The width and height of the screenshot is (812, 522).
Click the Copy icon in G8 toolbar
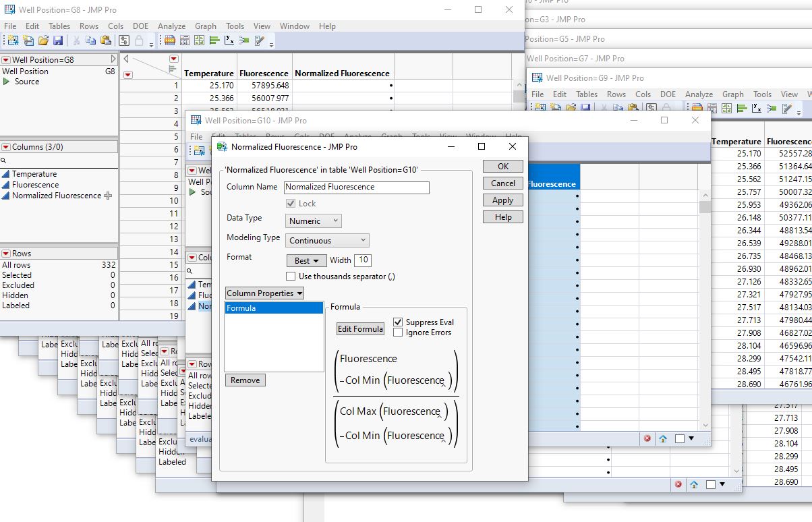[x=91, y=40]
